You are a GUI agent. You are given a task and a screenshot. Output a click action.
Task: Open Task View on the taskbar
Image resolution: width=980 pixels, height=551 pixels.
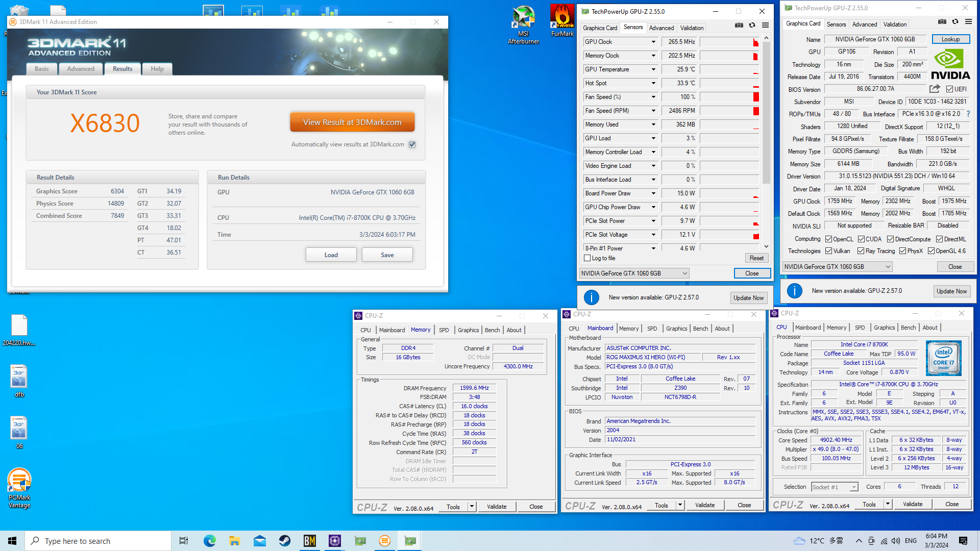[x=184, y=541]
